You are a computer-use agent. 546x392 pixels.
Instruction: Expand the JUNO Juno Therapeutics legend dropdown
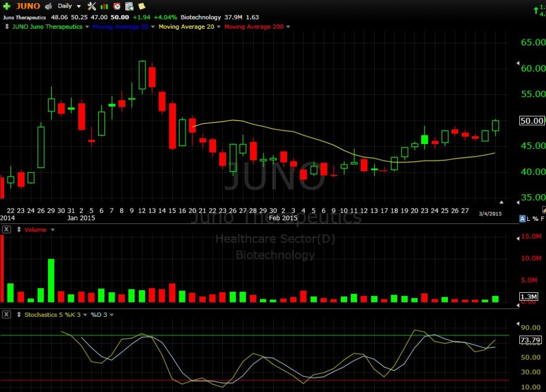click(87, 27)
